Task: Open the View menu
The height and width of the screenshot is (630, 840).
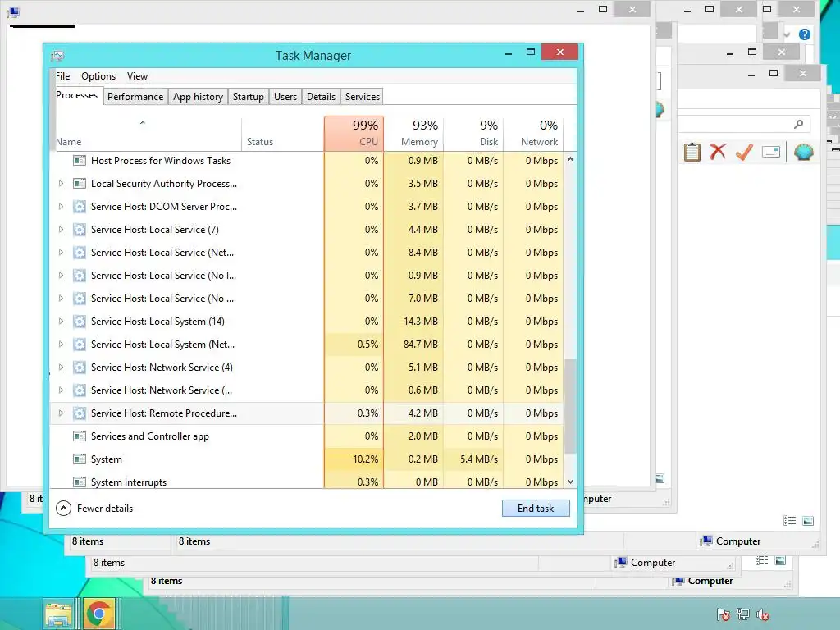Action: point(137,76)
